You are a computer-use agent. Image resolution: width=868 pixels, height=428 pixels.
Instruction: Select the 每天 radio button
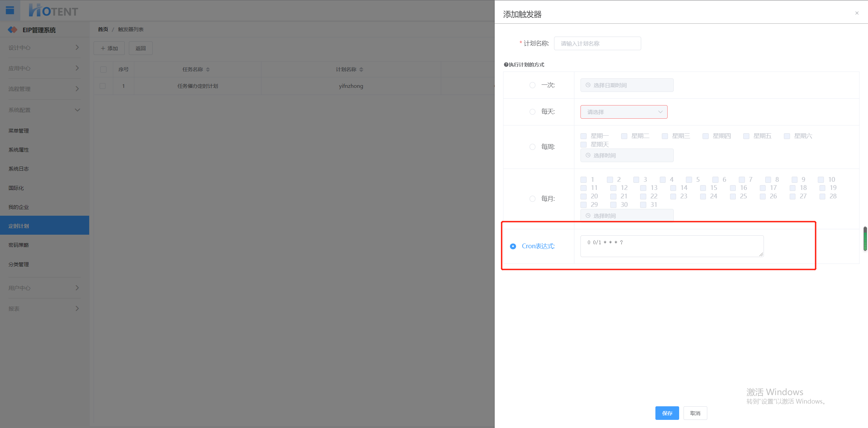532,112
